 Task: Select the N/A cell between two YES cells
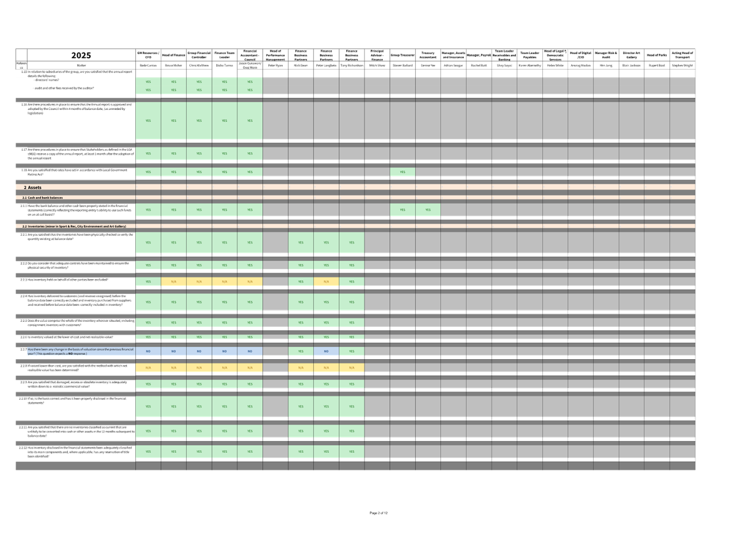tap(326, 281)
